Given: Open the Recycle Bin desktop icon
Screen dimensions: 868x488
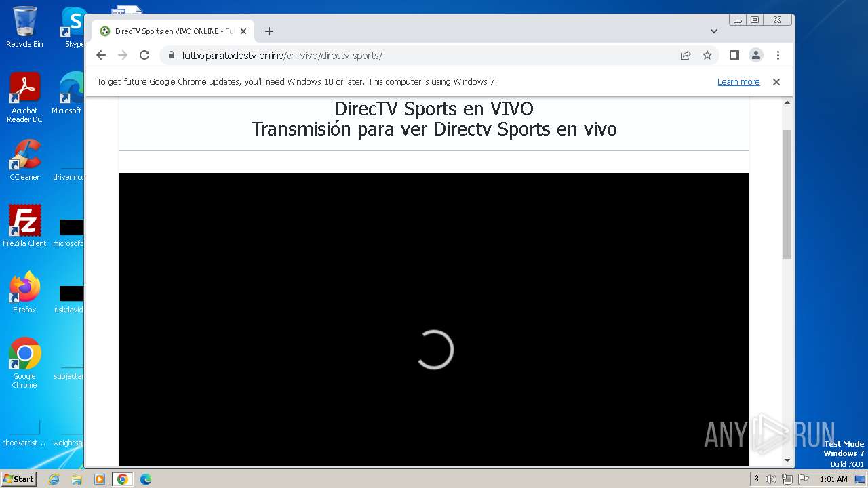Looking at the screenshot, I should tap(24, 27).
